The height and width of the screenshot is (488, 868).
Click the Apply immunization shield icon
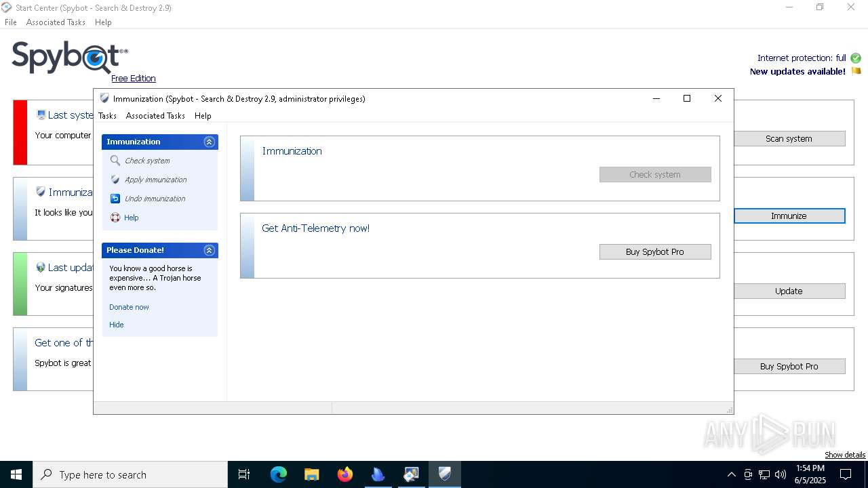point(115,180)
